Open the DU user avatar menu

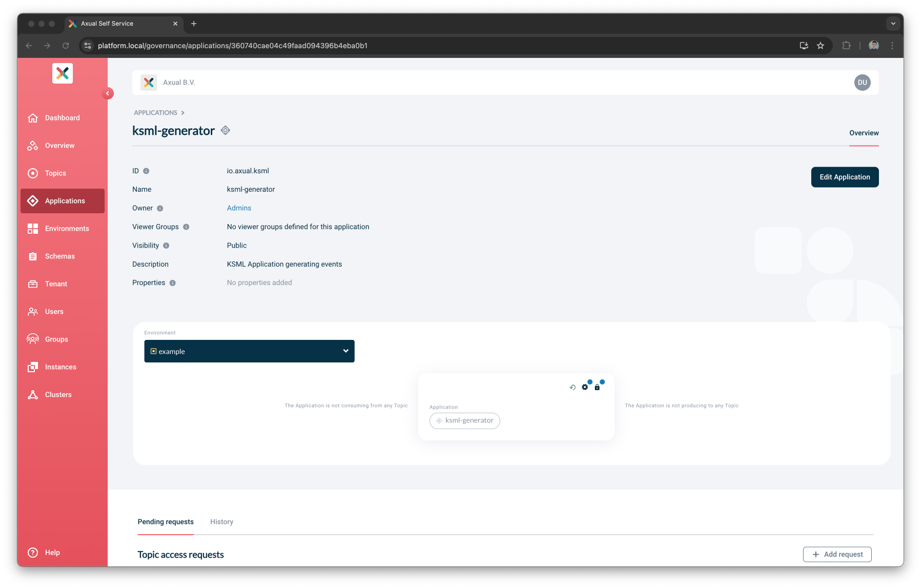point(862,83)
